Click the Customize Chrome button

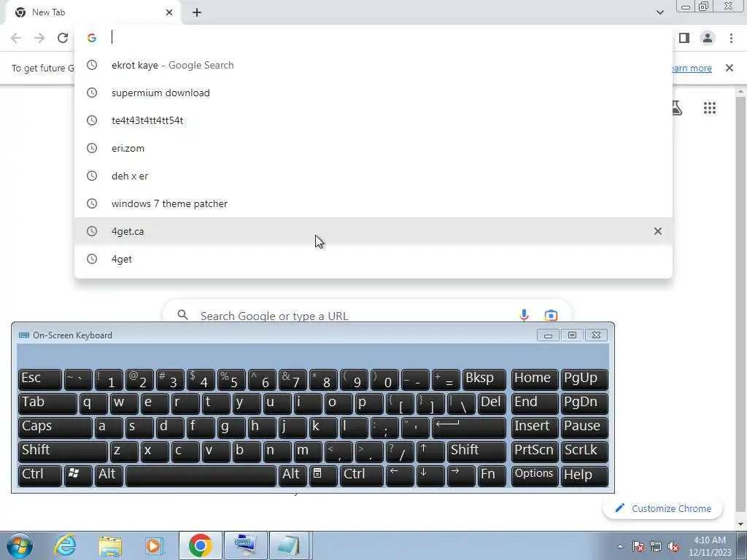pyautogui.click(x=662, y=508)
